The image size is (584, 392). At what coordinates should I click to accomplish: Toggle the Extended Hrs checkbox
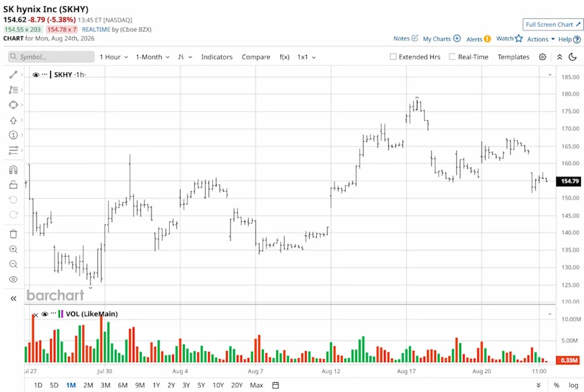(393, 57)
